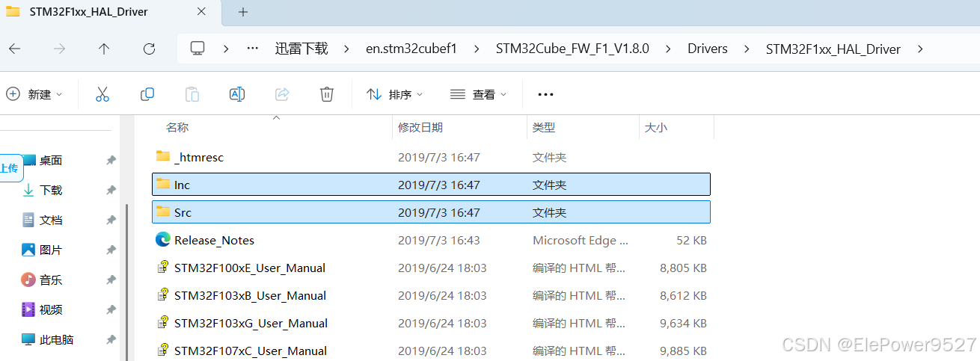Expand chevron after 迅雷下载 in path
This screenshot has width=980, height=361.
346,49
